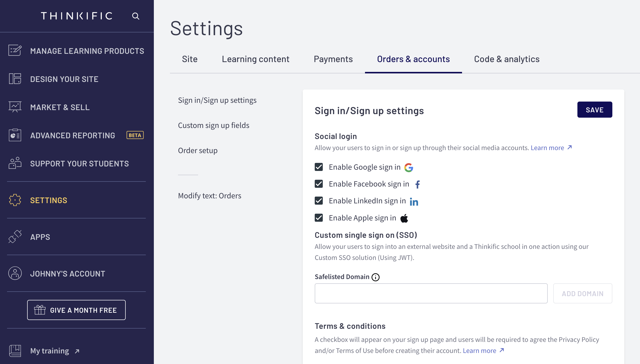This screenshot has height=364, width=640.
Task: Disable Google sign in checkbox
Action: pyautogui.click(x=319, y=167)
